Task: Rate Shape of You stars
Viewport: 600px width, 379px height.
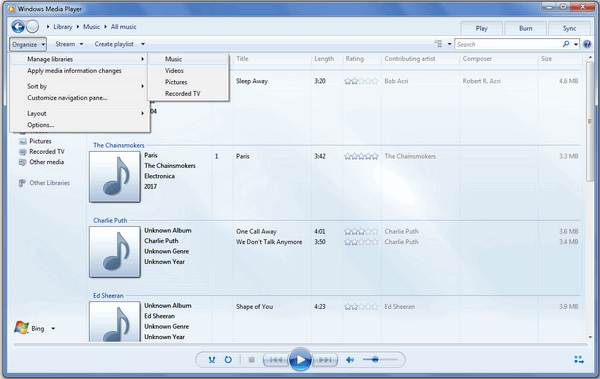Action: tap(361, 307)
